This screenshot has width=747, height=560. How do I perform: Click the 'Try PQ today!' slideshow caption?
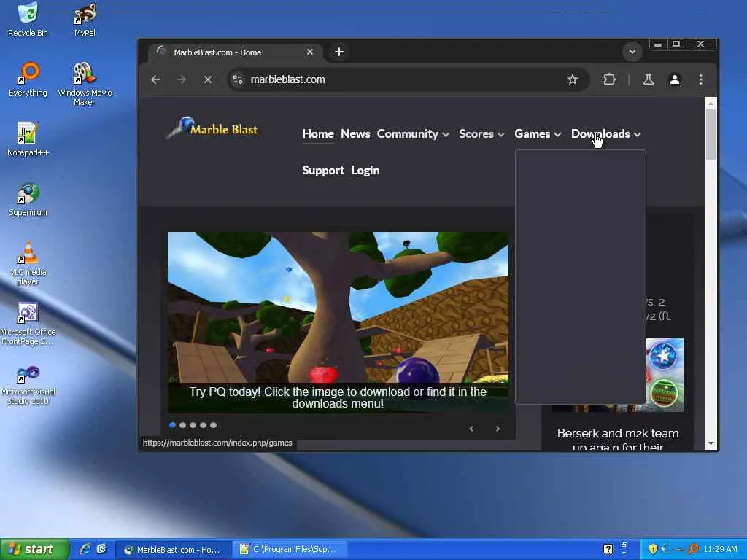coord(338,397)
